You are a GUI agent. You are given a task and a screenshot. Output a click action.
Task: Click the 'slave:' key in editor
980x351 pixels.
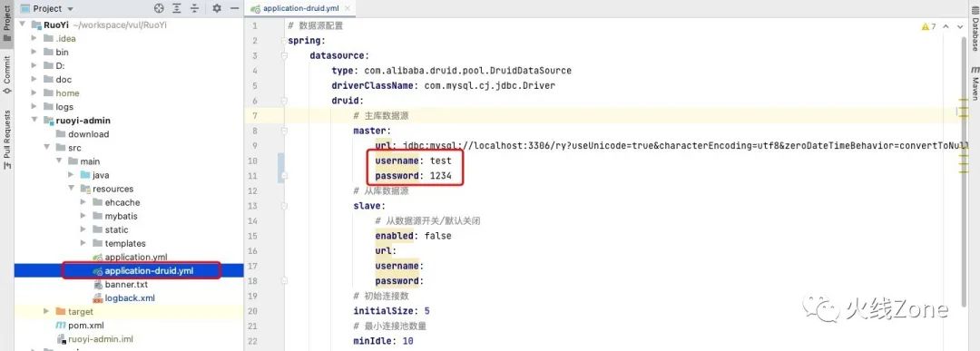tap(369, 206)
